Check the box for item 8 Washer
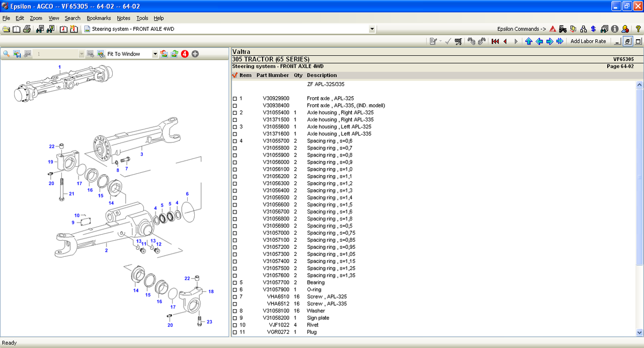 tap(235, 311)
